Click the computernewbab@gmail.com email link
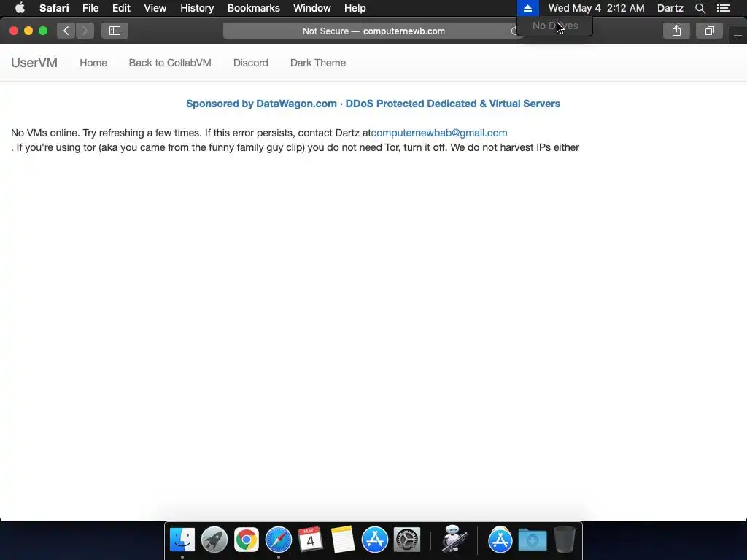The height and width of the screenshot is (560, 747). click(438, 133)
